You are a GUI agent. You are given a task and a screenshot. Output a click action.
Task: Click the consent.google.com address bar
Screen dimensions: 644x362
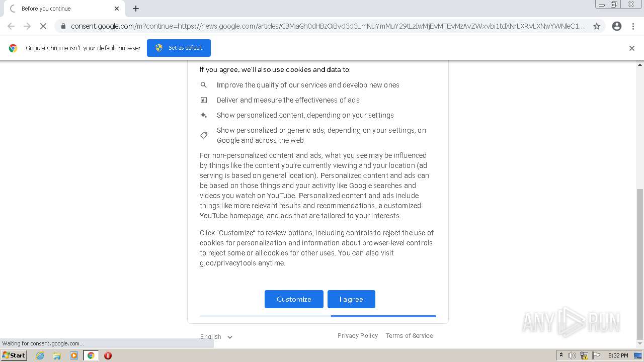point(327,26)
